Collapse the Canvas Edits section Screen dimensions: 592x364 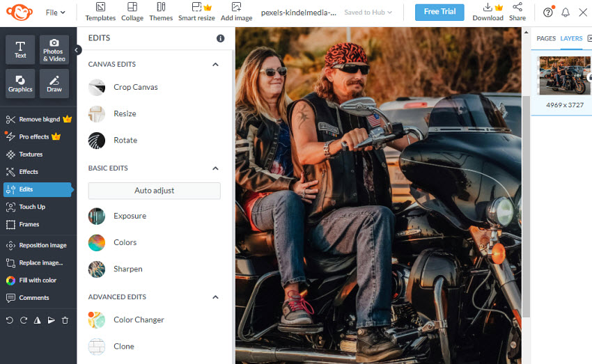(x=215, y=65)
